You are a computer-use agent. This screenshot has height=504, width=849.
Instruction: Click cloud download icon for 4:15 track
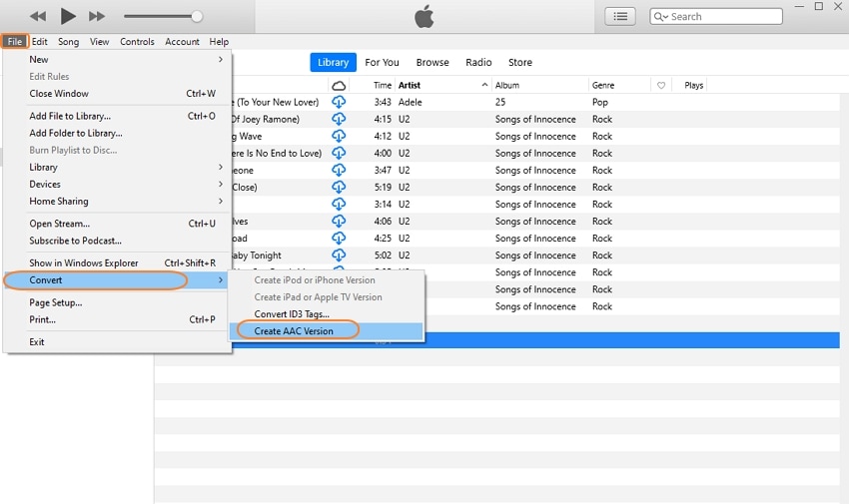point(339,119)
